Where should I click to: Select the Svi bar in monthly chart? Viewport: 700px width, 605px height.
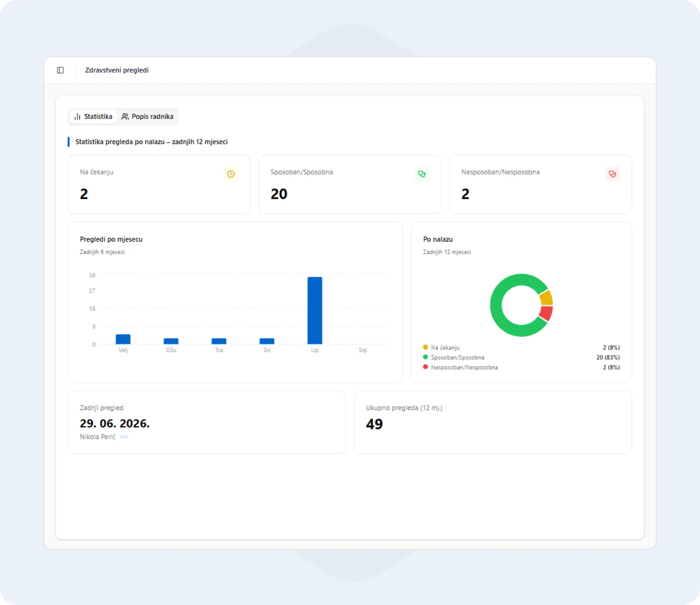[267, 341]
